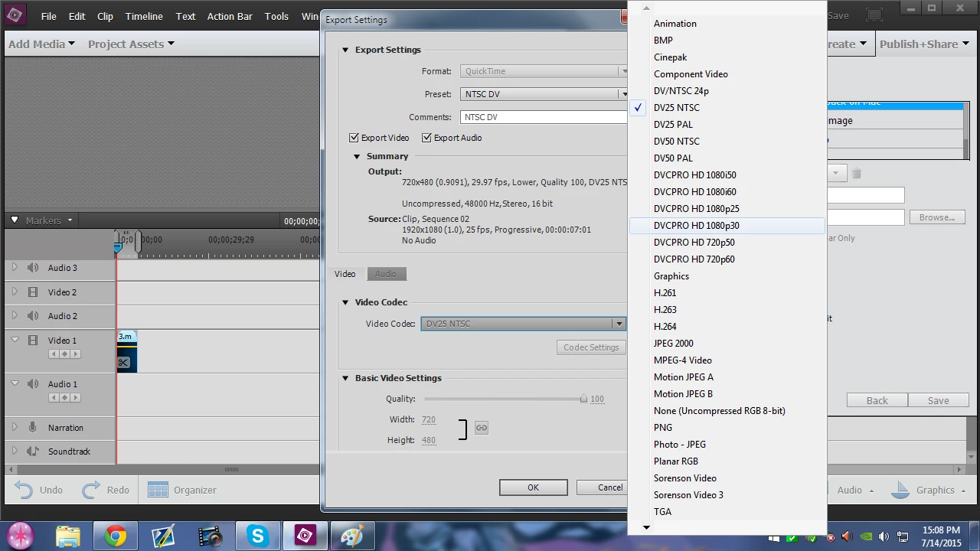Click the Premiere Elements logo icon
Screen dimensions: 980x551
[15, 15]
